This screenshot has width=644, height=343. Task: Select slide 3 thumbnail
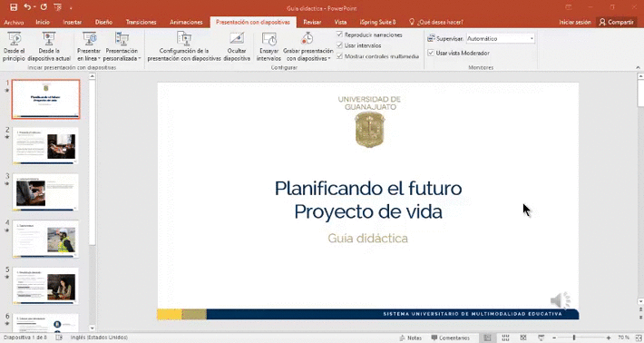(45, 192)
